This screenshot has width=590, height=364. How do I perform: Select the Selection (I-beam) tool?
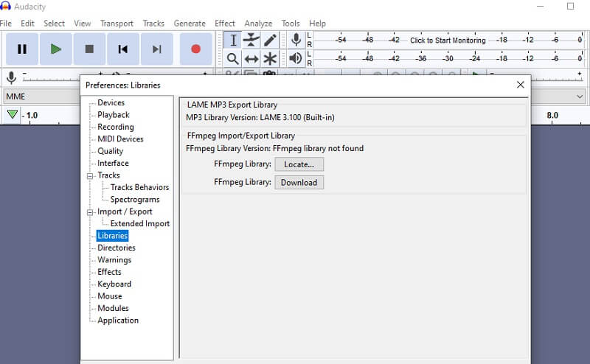pyautogui.click(x=233, y=40)
